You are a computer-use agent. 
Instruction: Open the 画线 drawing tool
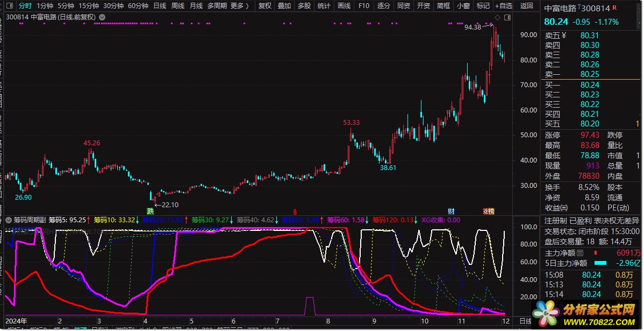tap(344, 6)
